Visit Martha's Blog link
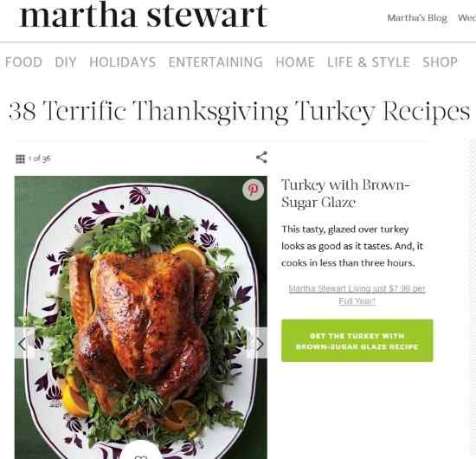Viewport: 476px width, 459px height. 417,18
